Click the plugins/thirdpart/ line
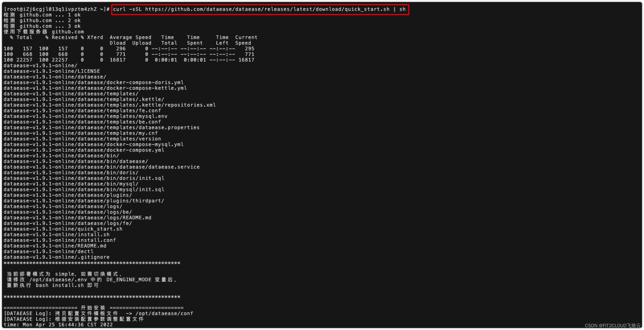644x330 pixels. [x=84, y=201]
